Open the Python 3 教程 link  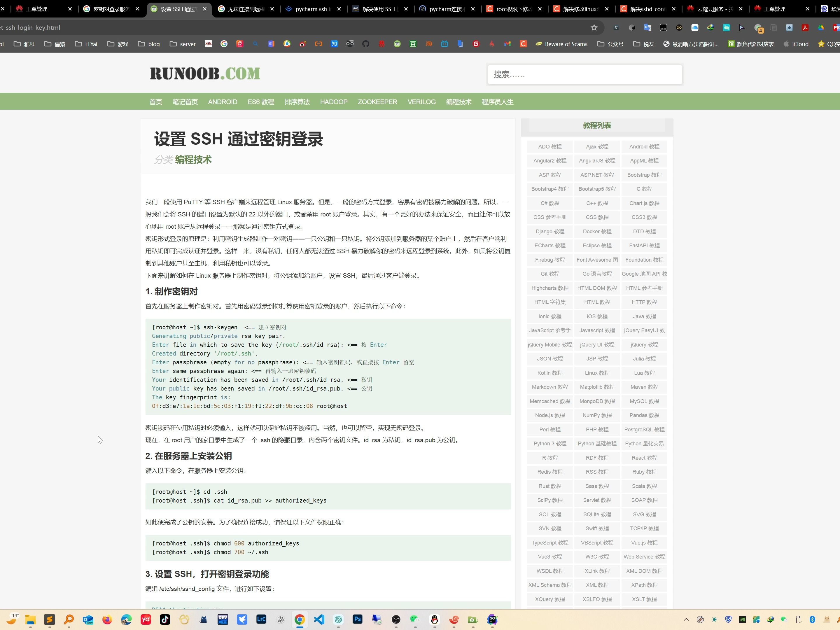(x=550, y=444)
